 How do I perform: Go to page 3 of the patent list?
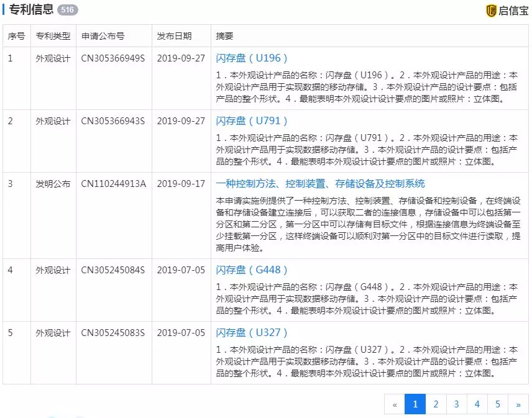click(x=456, y=404)
